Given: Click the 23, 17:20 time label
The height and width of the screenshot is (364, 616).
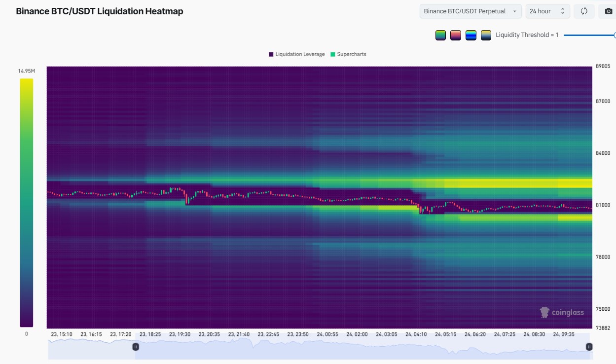Looking at the screenshot, I should point(121,334).
